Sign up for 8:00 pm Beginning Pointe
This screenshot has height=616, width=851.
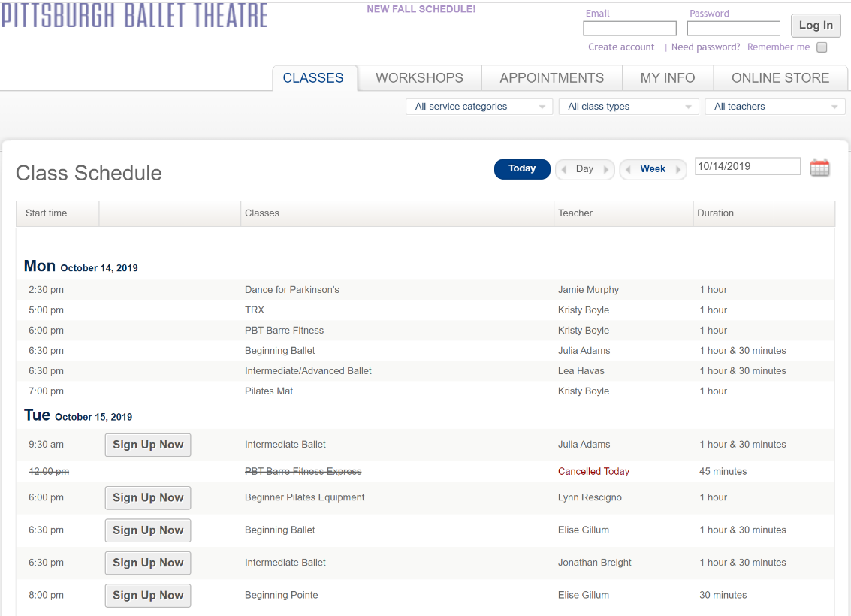(x=148, y=596)
